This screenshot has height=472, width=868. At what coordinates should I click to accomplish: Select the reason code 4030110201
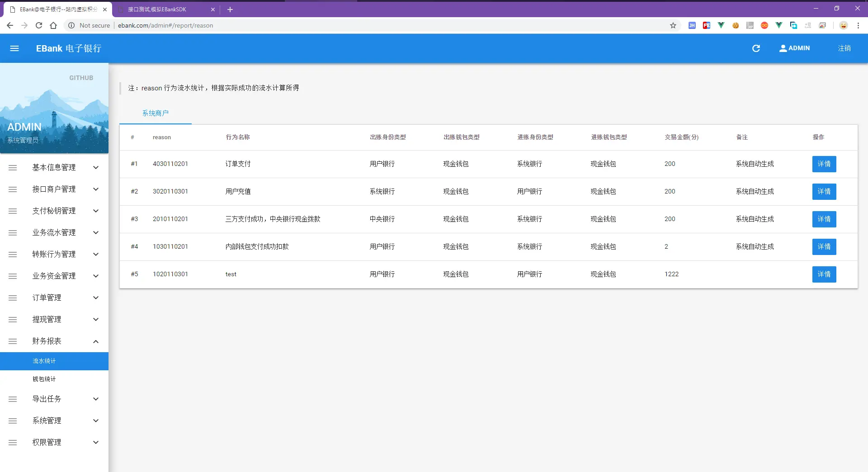[170, 164]
